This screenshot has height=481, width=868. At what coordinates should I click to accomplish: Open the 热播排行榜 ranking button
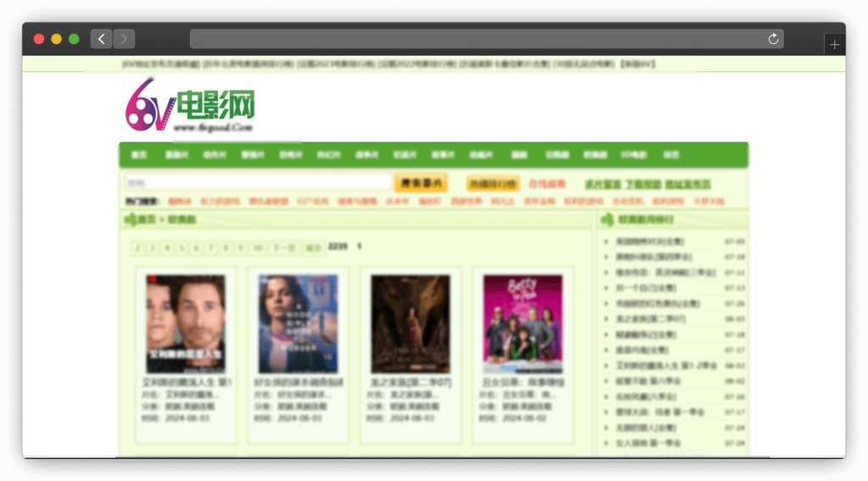click(492, 183)
